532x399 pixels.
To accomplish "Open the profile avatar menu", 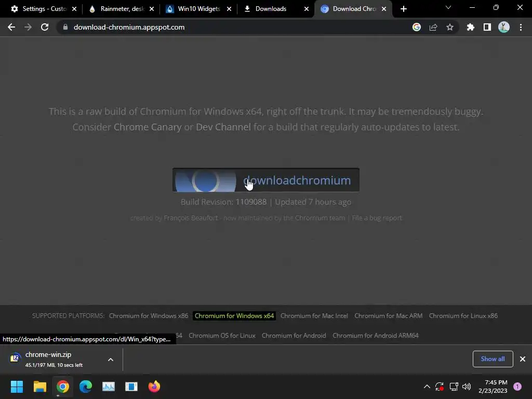I will pyautogui.click(x=504, y=27).
